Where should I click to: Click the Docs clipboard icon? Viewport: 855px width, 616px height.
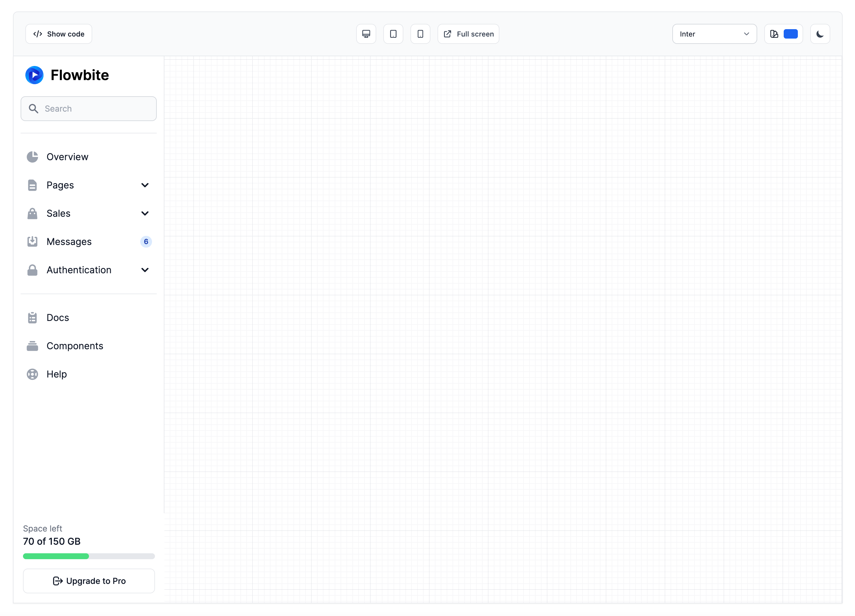pyautogui.click(x=32, y=317)
